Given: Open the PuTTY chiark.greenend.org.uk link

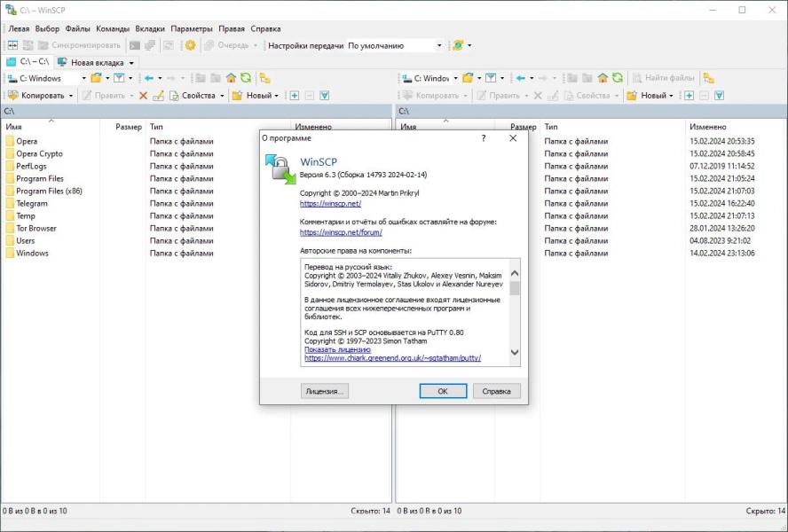Looking at the screenshot, I should click(x=392, y=357).
